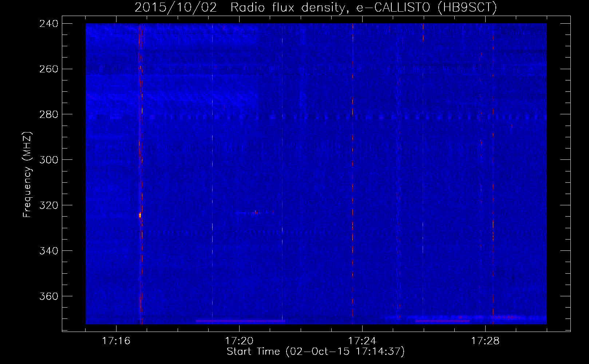
Task: Click the 300 frequency tick label
Action: pyautogui.click(x=49, y=160)
